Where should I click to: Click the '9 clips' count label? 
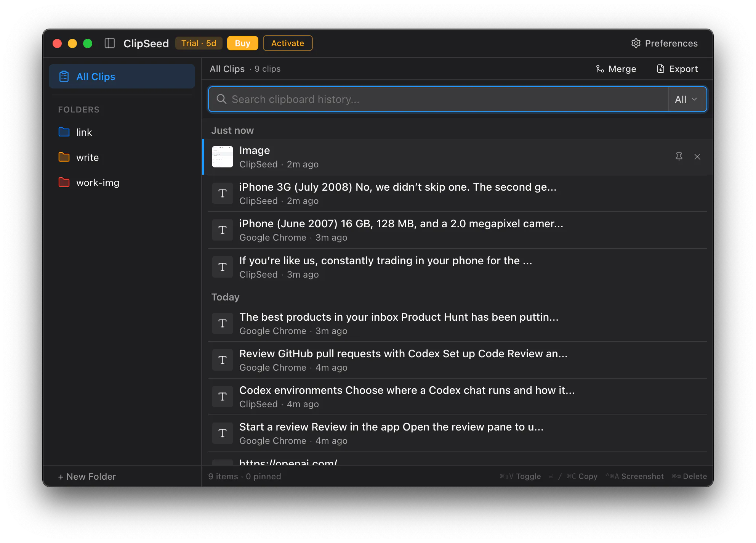[x=267, y=69]
